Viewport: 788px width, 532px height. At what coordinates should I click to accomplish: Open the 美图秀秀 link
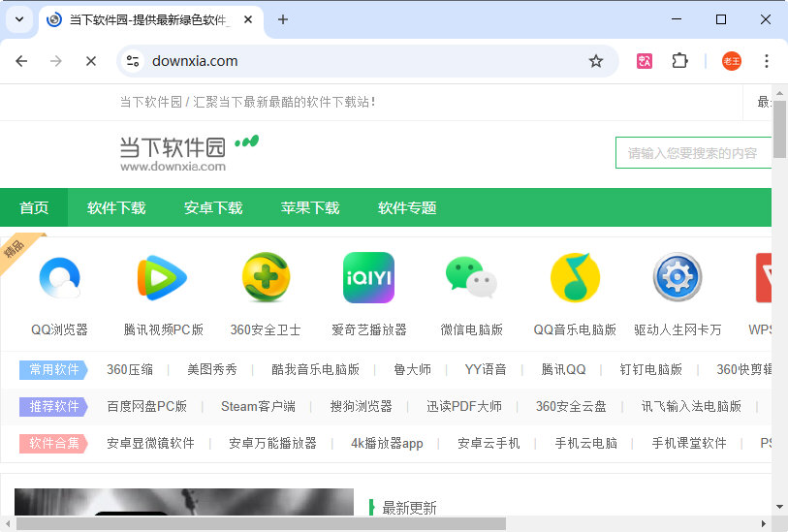pyautogui.click(x=211, y=370)
